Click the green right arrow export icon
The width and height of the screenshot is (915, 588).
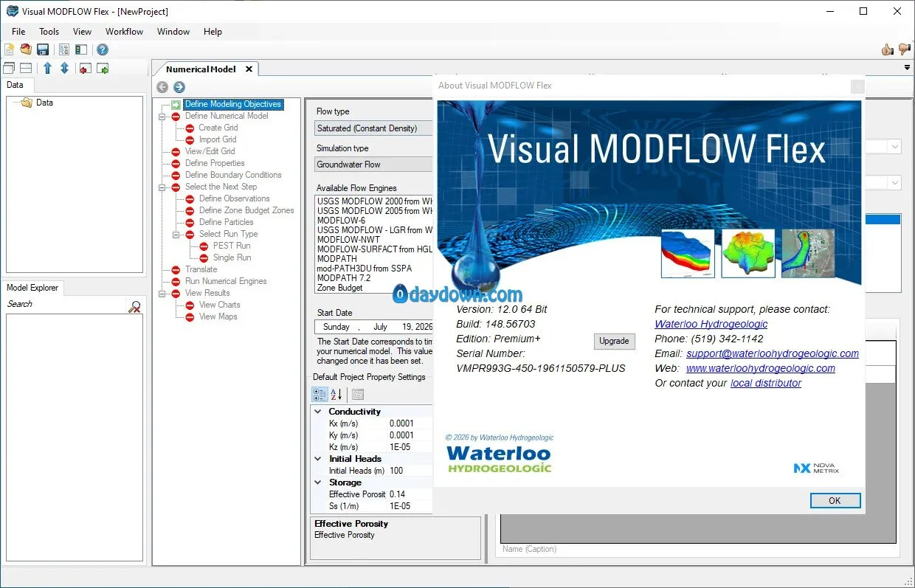103,69
